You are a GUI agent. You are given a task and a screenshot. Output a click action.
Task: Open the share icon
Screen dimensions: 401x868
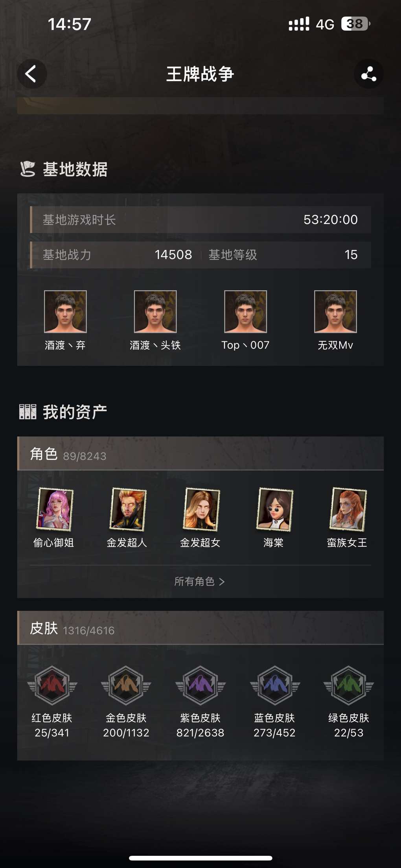point(368,74)
